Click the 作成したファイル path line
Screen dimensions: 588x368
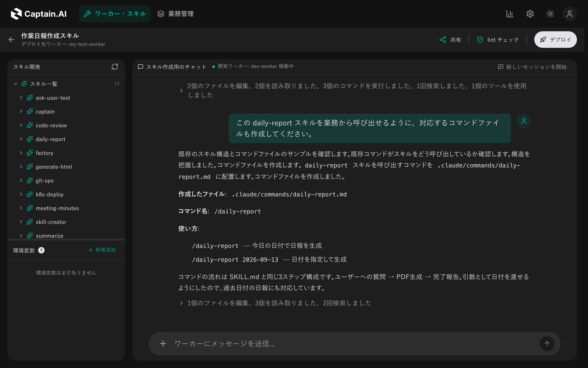coord(262,194)
